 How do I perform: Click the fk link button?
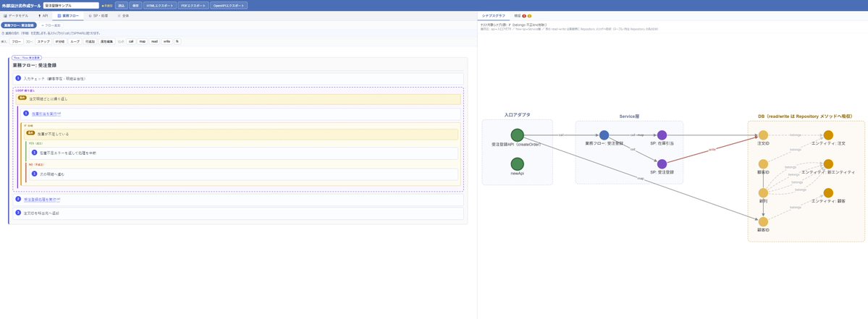177,41
